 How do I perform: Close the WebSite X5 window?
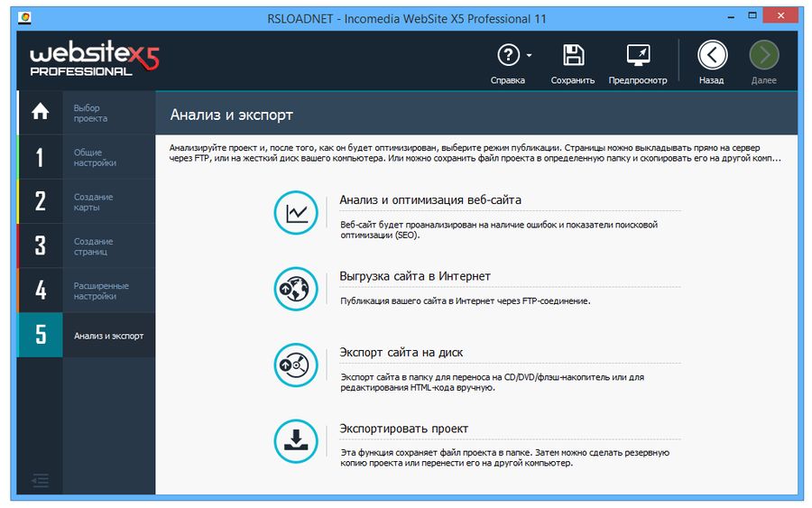(x=781, y=15)
